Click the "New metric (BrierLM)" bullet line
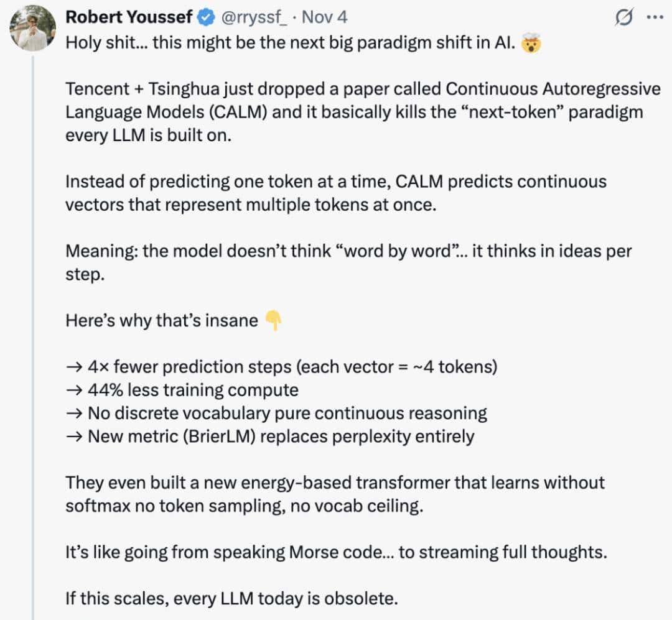The height and width of the screenshot is (620, 672). coord(269,436)
